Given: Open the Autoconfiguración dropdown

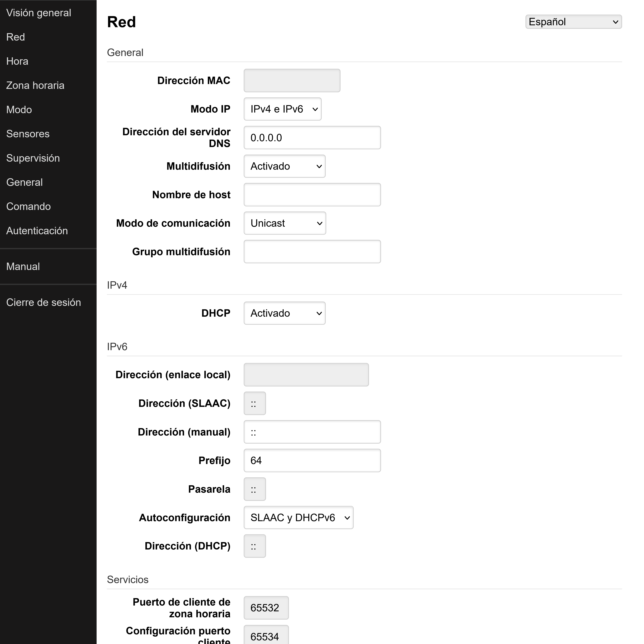Looking at the screenshot, I should pos(298,517).
